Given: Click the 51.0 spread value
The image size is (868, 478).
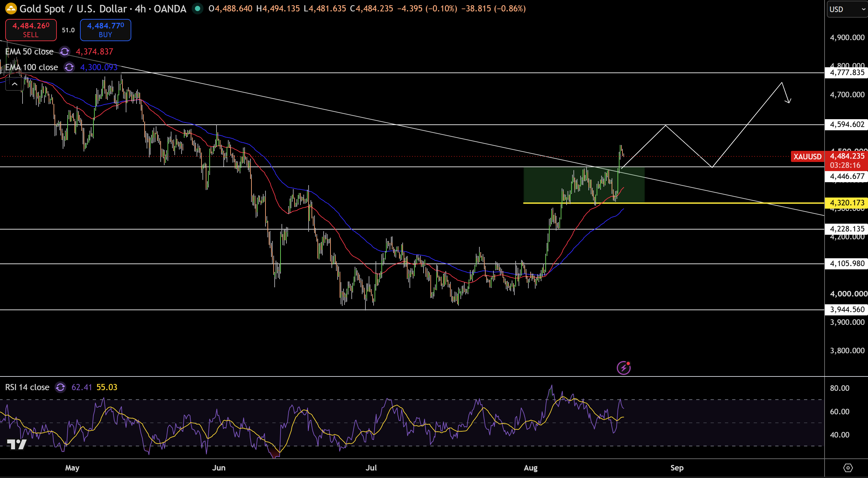Looking at the screenshot, I should 68,30.
